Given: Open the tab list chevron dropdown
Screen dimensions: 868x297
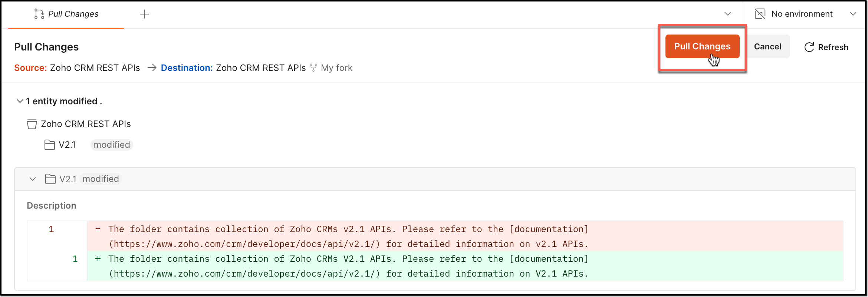Looking at the screenshot, I should (x=728, y=14).
